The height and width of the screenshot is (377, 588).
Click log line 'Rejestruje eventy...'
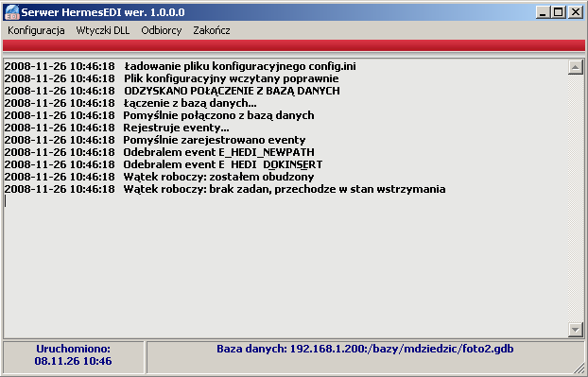tap(116, 128)
